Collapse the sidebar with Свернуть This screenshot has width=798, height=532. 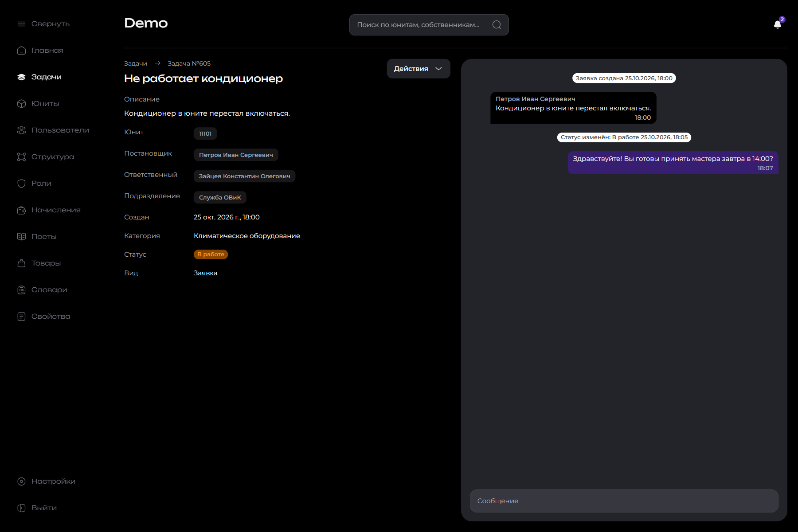click(x=43, y=24)
